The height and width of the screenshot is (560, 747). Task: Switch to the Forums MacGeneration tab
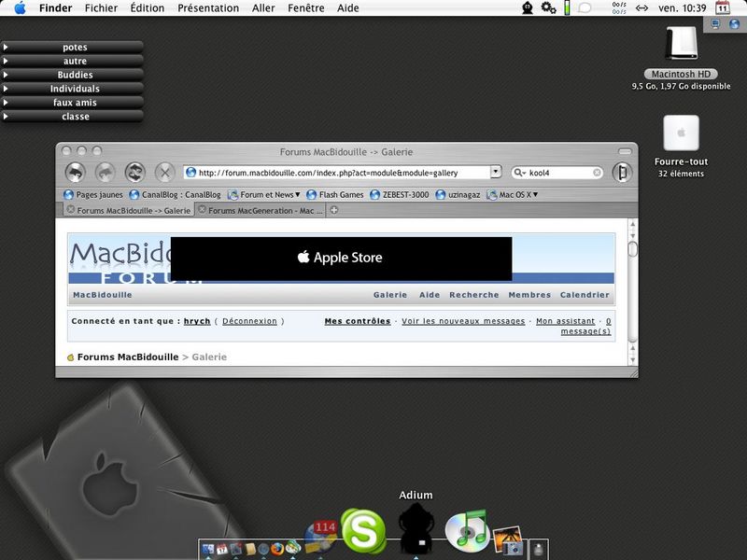tap(261, 210)
